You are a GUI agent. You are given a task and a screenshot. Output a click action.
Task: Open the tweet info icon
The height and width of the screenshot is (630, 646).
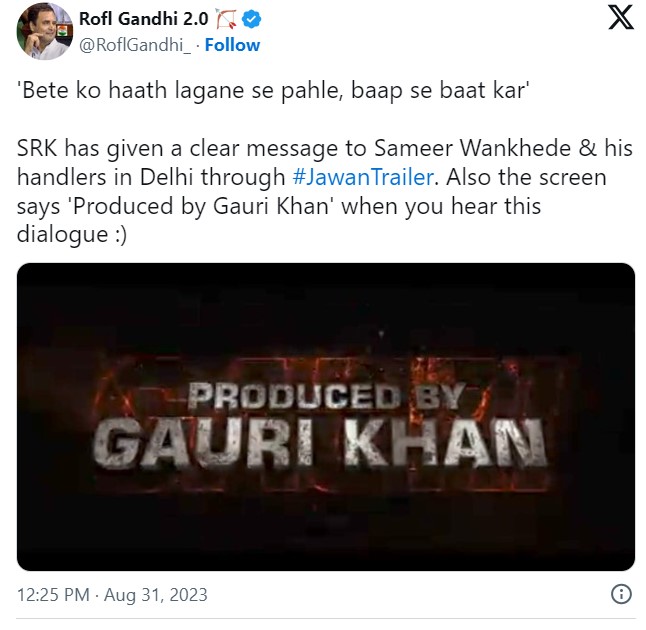coord(621,594)
